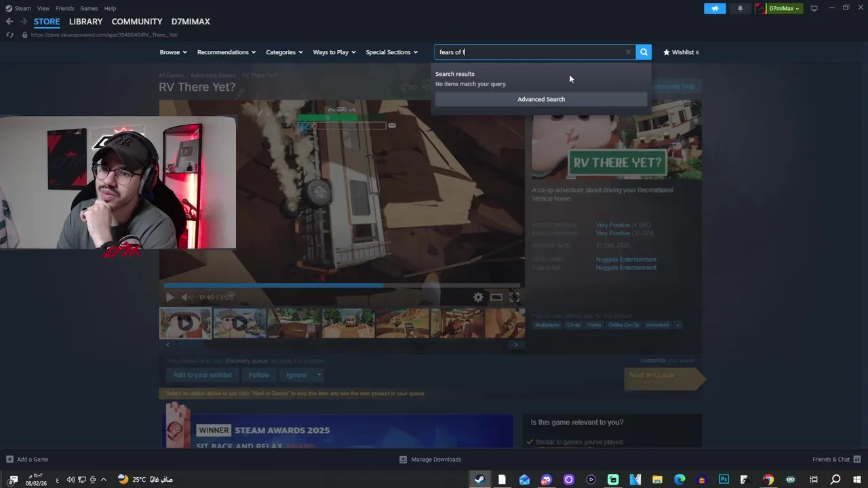This screenshot has height=488, width=868.
Task: Click the Follow button
Action: tap(258, 375)
